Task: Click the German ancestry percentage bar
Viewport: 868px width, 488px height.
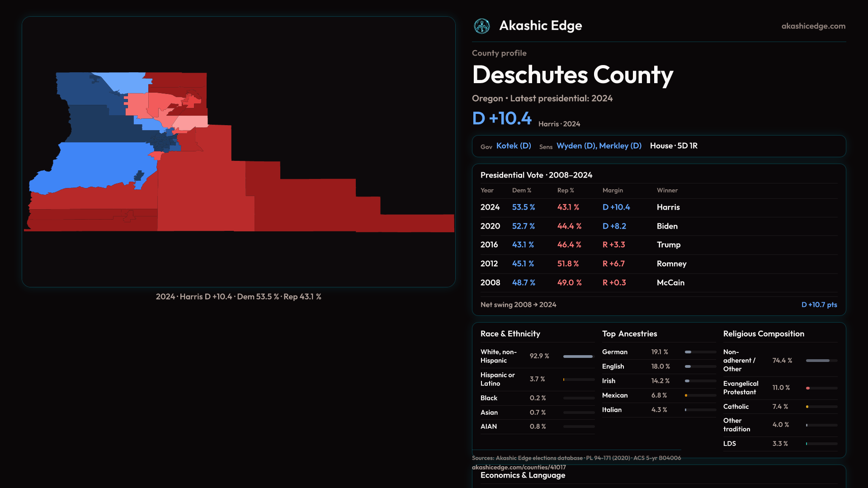Action: 689,352
